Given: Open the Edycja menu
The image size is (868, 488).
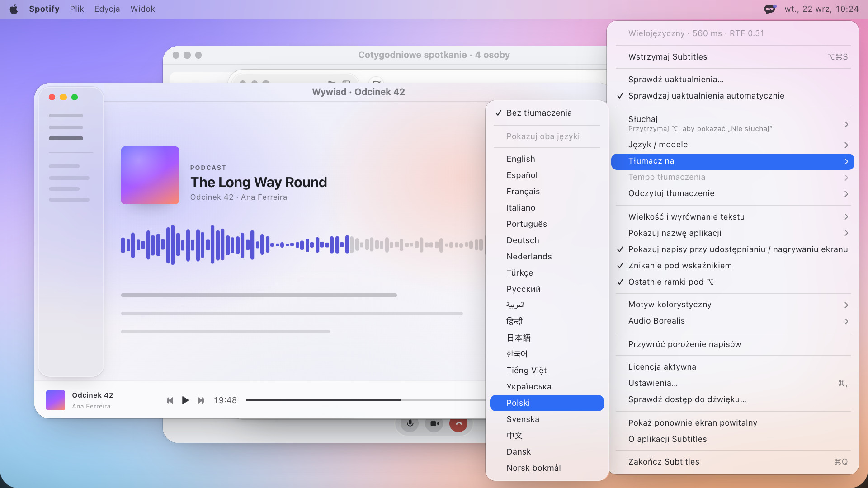Looking at the screenshot, I should tap(107, 9).
